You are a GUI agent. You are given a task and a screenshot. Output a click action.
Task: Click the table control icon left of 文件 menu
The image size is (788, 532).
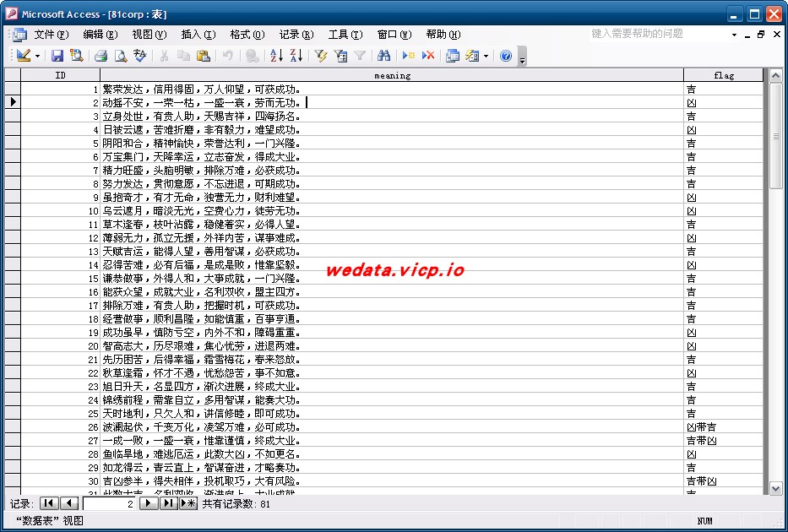[x=20, y=35]
